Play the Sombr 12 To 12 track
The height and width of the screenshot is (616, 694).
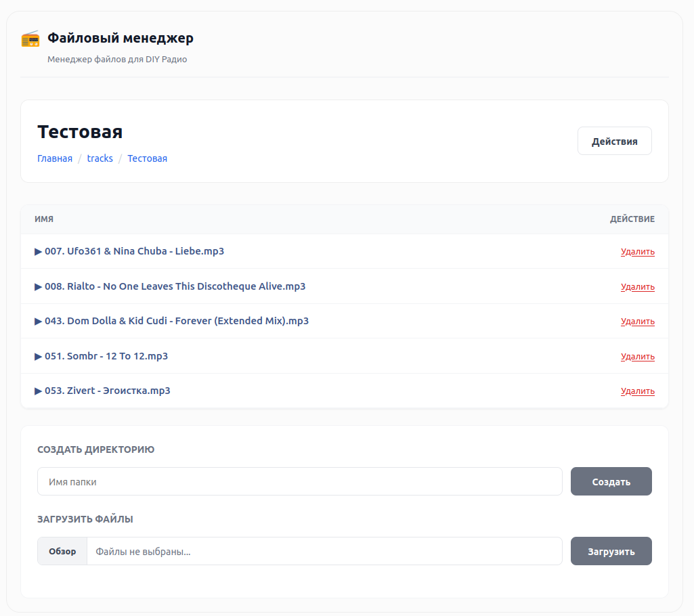click(x=102, y=356)
